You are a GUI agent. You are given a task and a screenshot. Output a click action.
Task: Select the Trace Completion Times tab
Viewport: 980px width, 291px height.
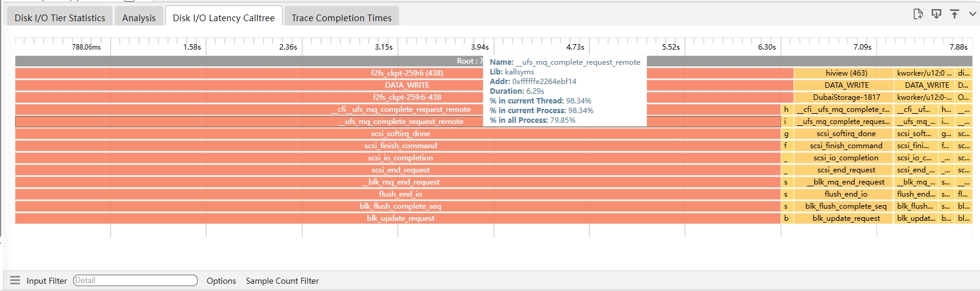coord(342,18)
